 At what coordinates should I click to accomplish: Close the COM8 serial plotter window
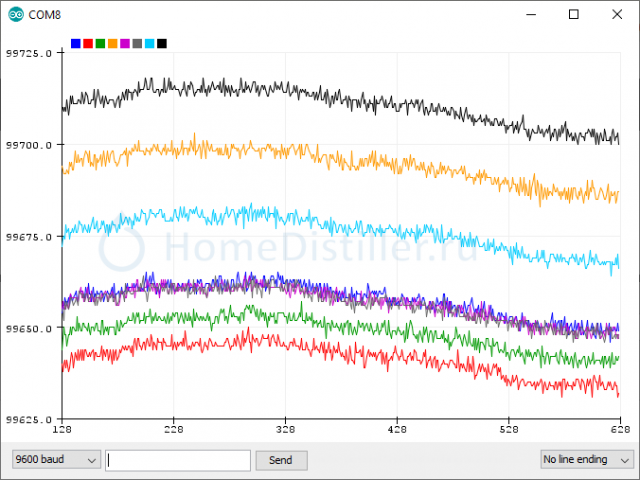(618, 14)
